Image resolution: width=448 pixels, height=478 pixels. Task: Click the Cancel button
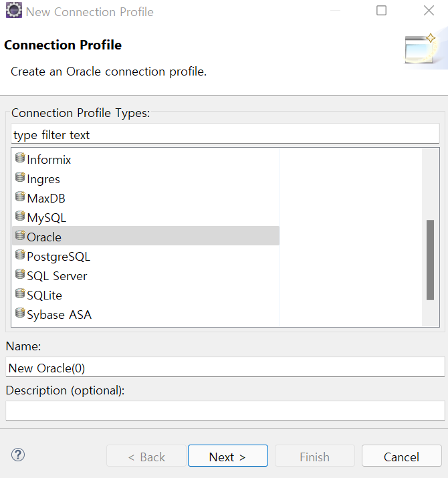pos(402,456)
